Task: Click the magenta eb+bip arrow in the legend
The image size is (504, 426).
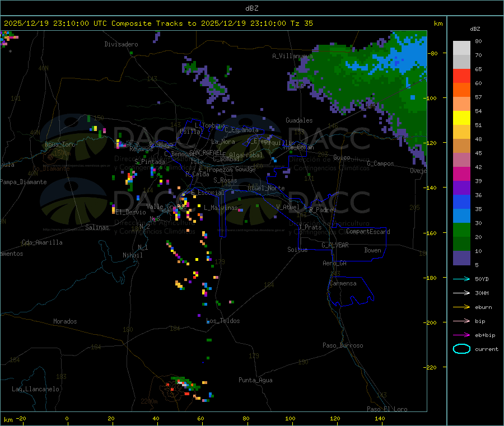Action: pyautogui.click(x=461, y=335)
